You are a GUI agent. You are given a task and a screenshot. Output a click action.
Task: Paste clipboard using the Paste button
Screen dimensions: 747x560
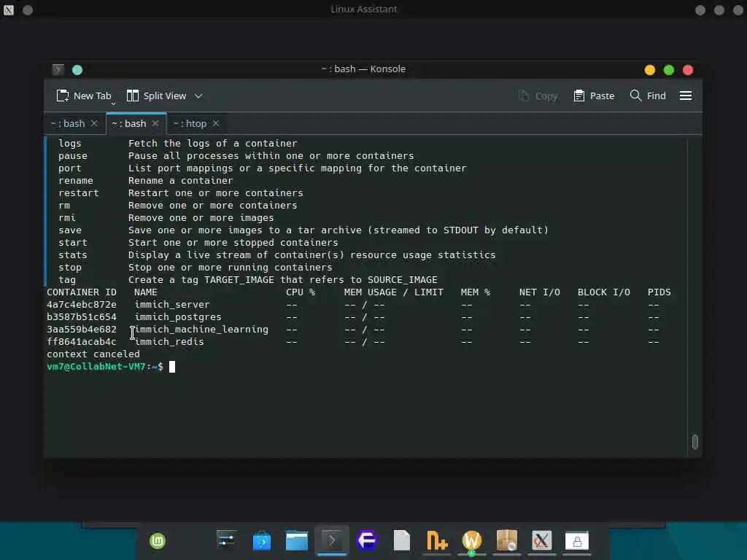click(x=594, y=96)
